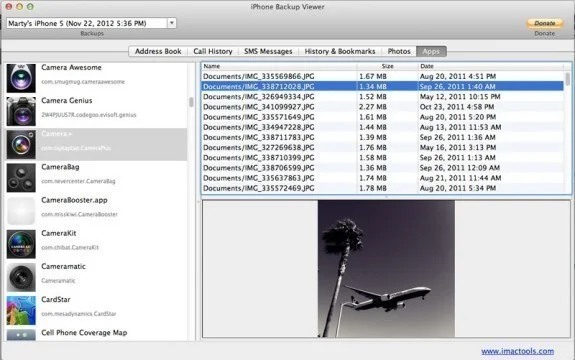Select the CameraKit app icon
Image resolution: width=575 pixels, height=360 pixels.
pyautogui.click(x=21, y=244)
